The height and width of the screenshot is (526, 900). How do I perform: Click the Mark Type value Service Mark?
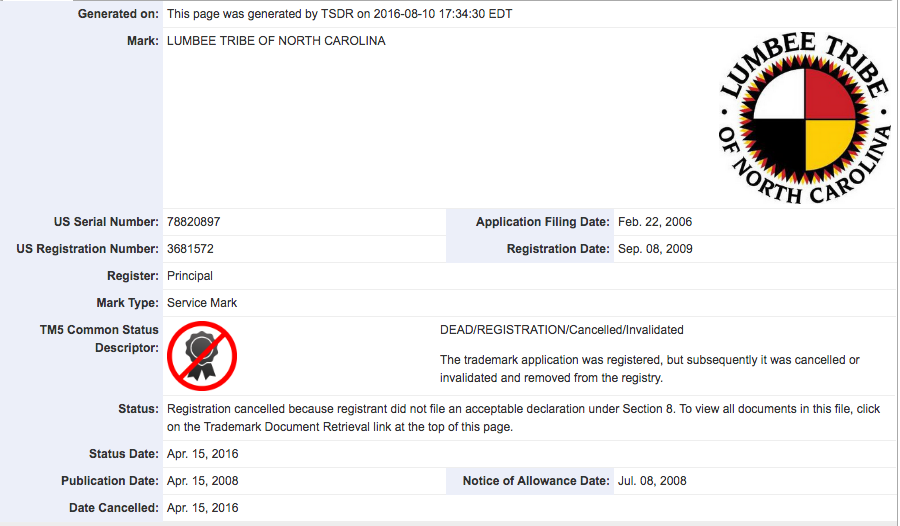(x=202, y=302)
